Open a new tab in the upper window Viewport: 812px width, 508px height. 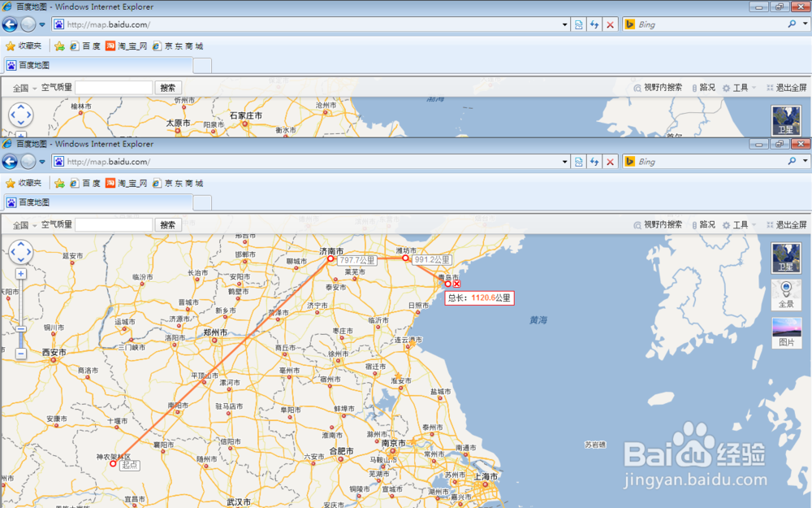click(202, 65)
